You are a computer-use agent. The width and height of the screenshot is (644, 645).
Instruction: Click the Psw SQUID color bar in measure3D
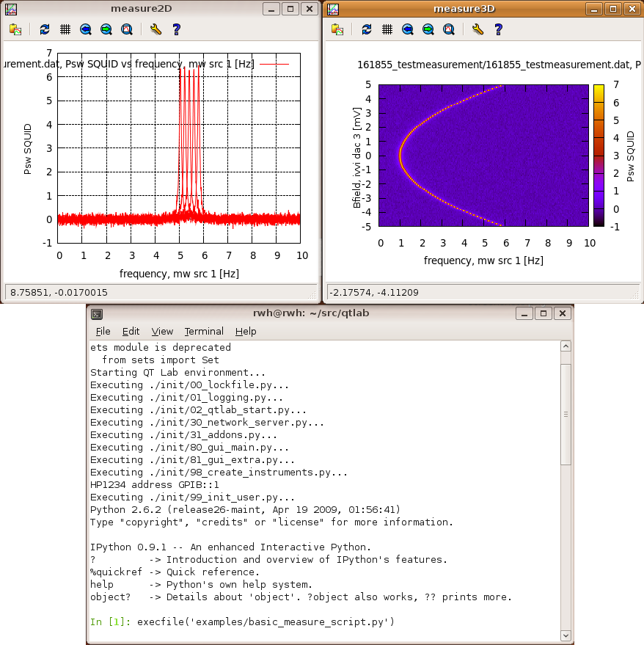click(599, 156)
